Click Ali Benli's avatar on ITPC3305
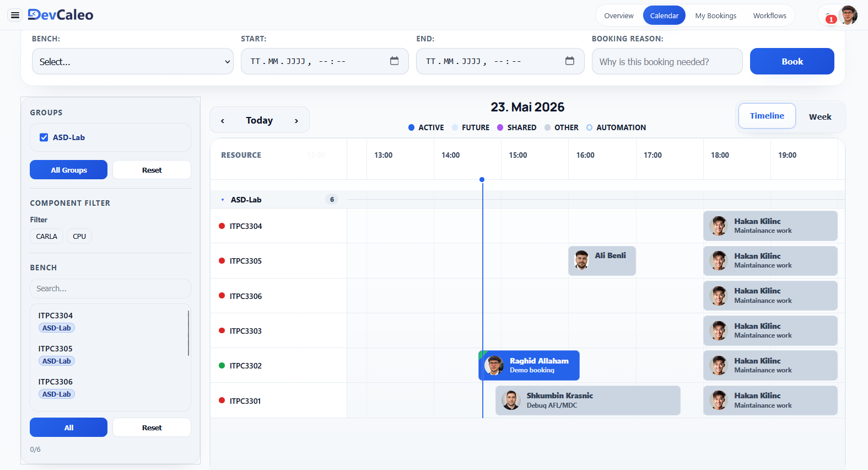Screen dimensions: 868x470 point(581,260)
